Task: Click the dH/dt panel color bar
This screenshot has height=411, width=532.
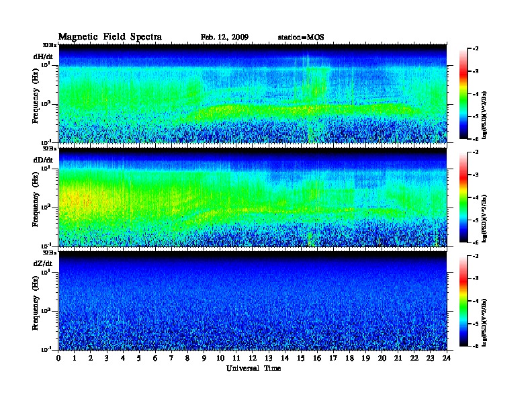Action: 463,93
